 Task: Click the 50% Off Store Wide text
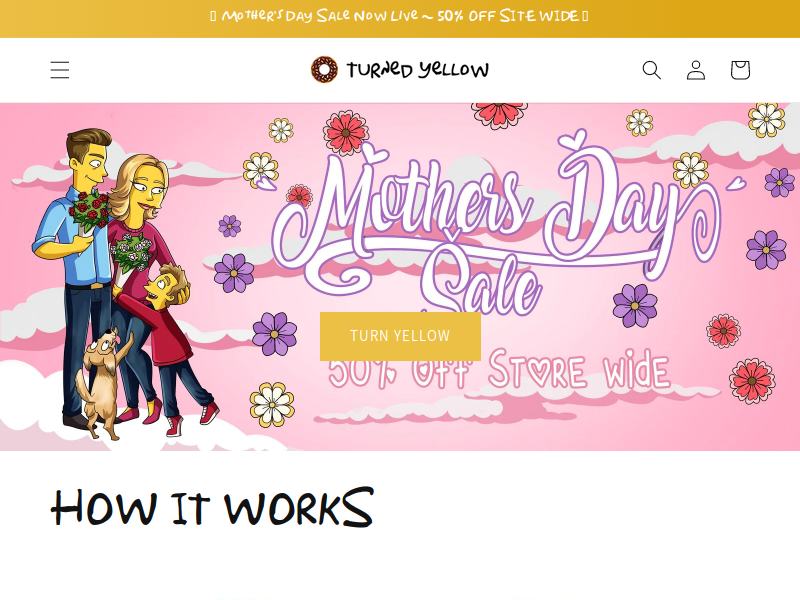[498, 371]
